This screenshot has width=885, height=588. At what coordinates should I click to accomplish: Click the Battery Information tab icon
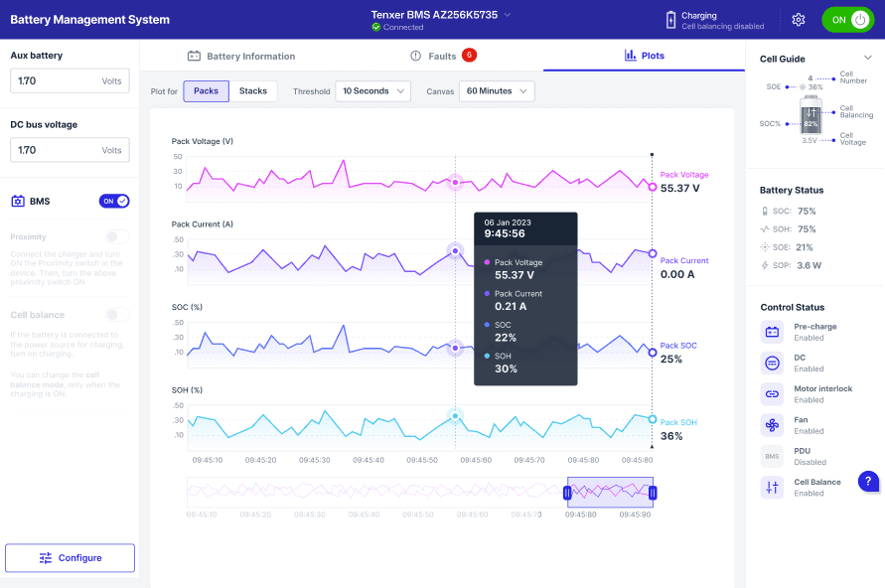(194, 56)
